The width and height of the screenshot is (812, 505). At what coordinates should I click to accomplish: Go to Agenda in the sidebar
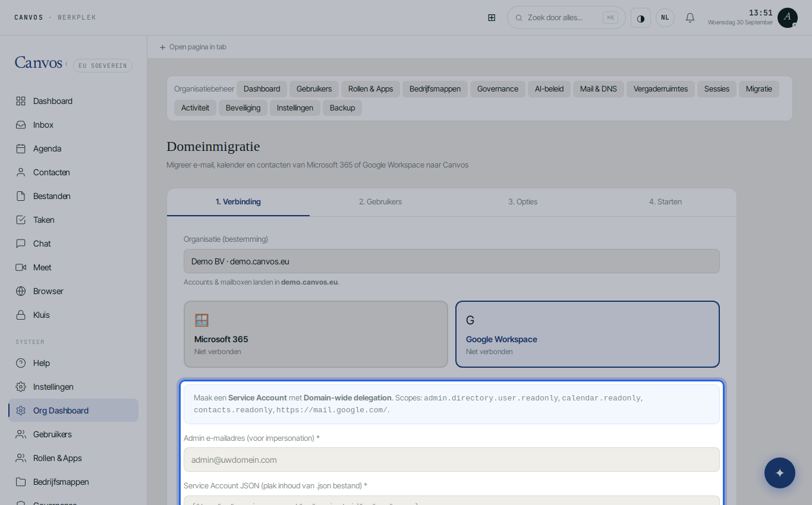pos(74,149)
